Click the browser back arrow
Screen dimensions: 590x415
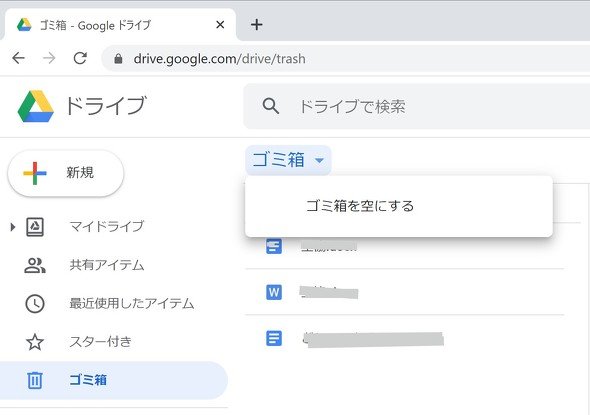tap(18, 58)
